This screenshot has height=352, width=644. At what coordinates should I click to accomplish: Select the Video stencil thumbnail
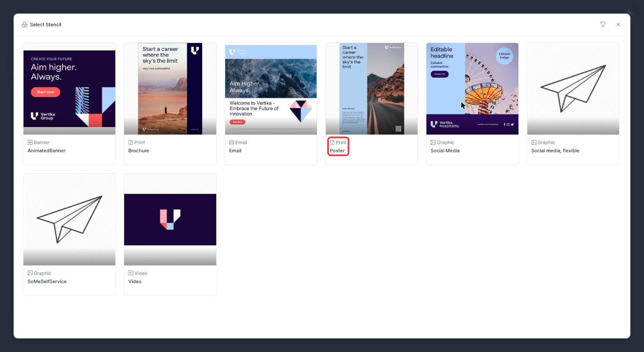tap(170, 219)
